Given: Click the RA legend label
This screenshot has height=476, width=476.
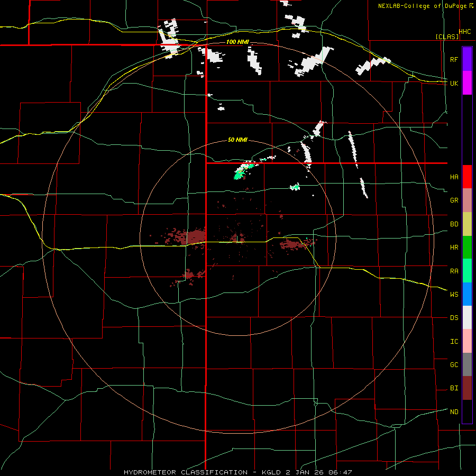Looking at the screenshot, I should click(x=454, y=271).
